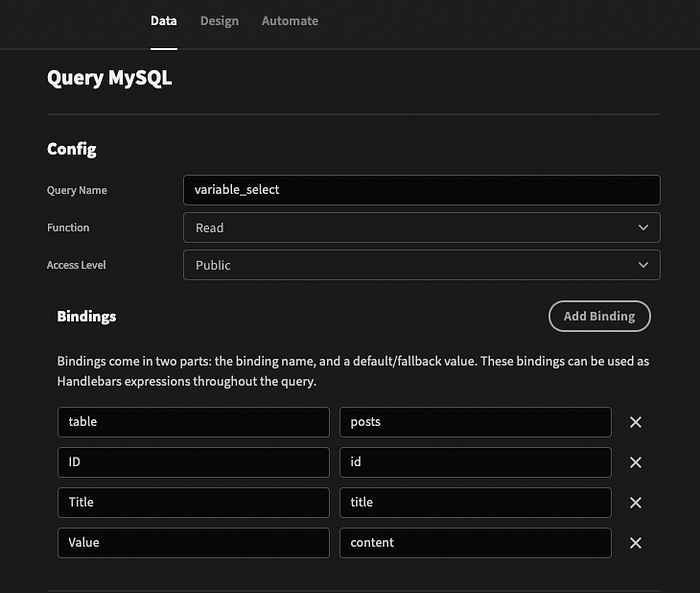The width and height of the screenshot is (700, 593).
Task: Edit the default value field 'title'
Action: 475,503
